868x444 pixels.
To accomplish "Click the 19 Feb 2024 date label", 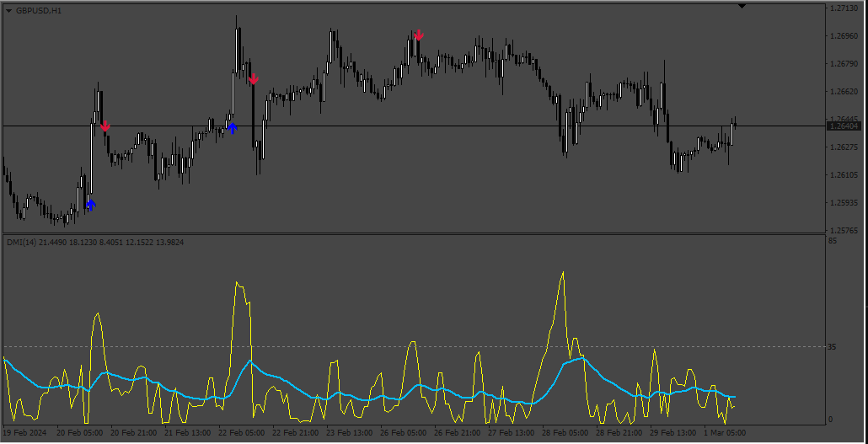I will coord(25,432).
